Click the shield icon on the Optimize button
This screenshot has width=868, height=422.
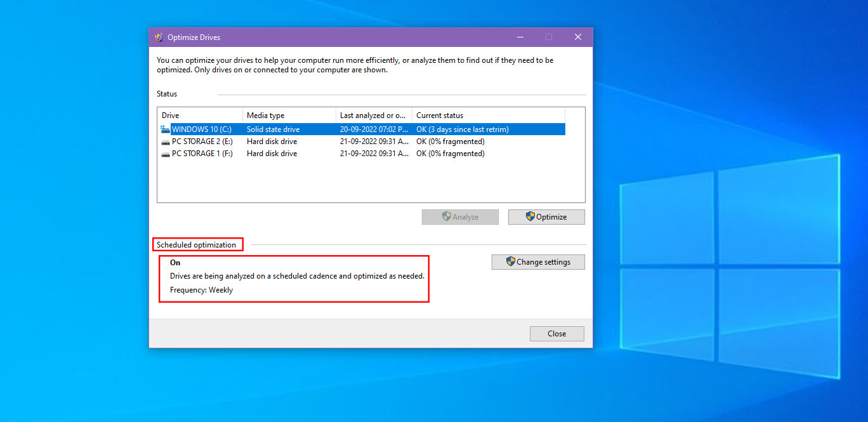[529, 216]
